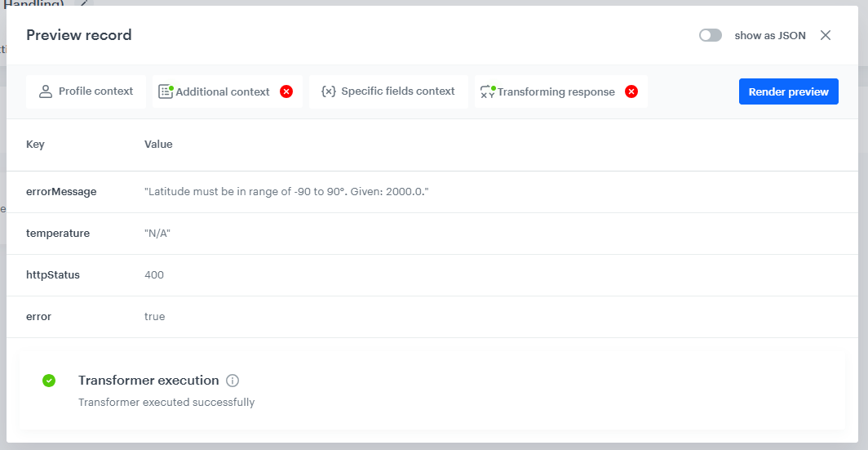Click the Transforming response transform icon
The height and width of the screenshot is (450, 868).
pyautogui.click(x=488, y=91)
